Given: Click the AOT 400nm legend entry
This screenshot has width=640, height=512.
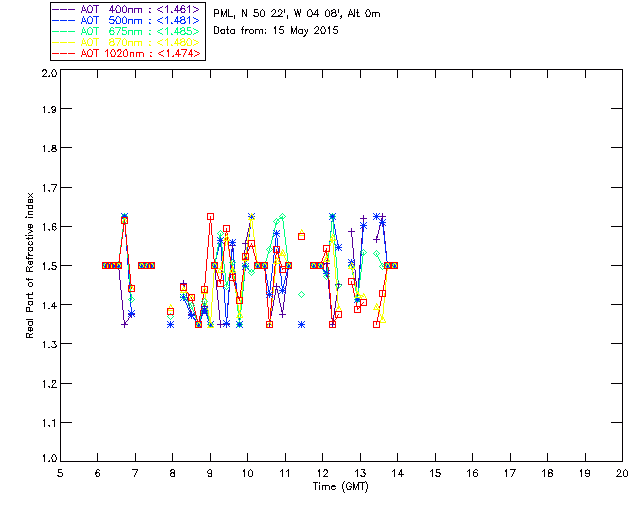Looking at the screenshot, I should click(x=128, y=9).
